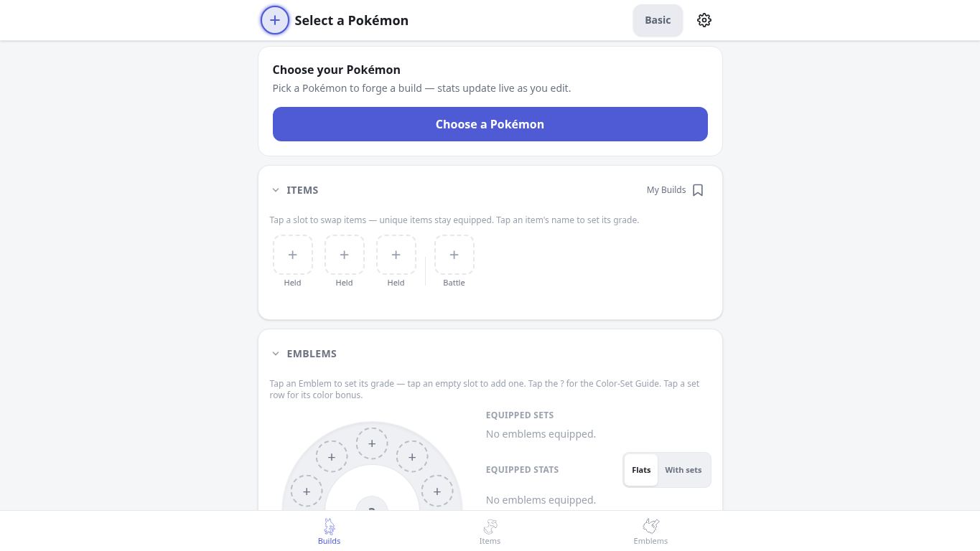Open settings via the gear icon

coord(704,20)
